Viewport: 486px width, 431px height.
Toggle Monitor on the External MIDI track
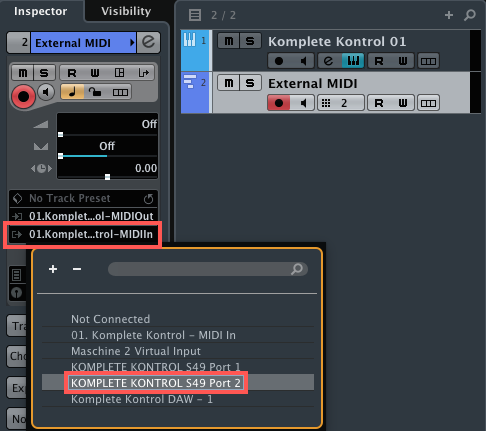pos(303,103)
